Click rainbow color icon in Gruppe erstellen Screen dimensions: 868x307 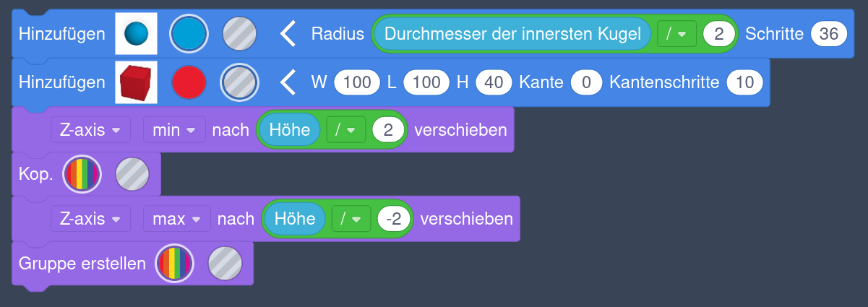(x=175, y=264)
